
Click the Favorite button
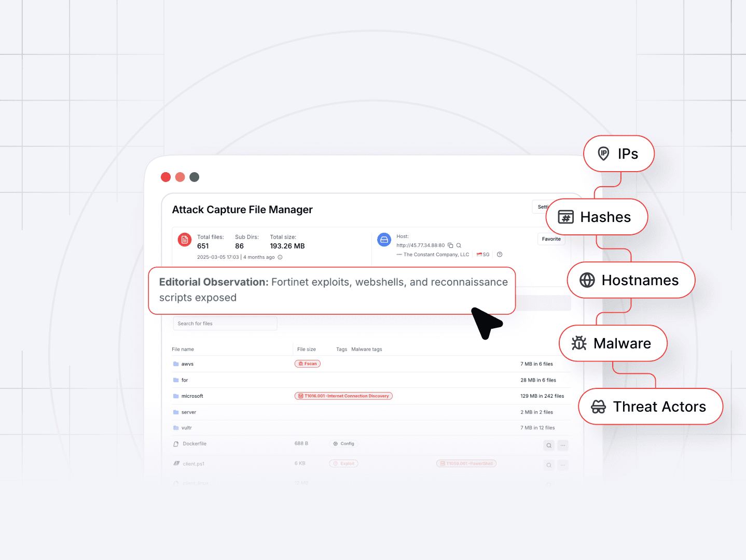(x=551, y=239)
